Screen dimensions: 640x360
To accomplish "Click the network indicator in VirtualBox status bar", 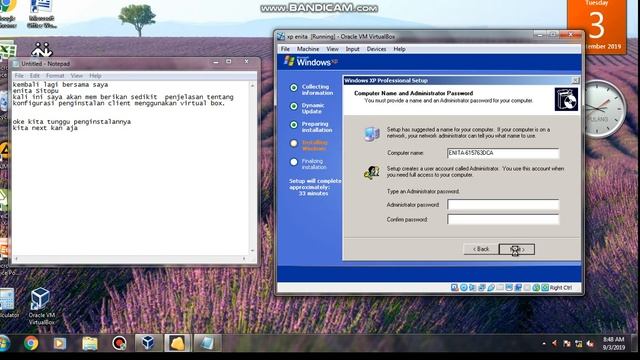I will (482, 288).
